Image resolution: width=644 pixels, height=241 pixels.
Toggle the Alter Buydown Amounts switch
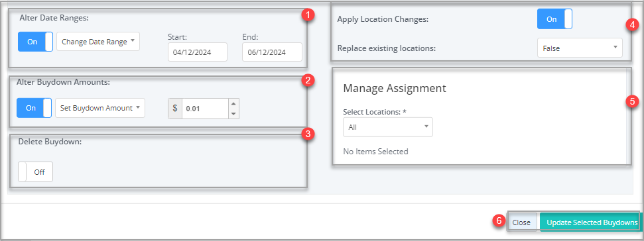click(34, 108)
